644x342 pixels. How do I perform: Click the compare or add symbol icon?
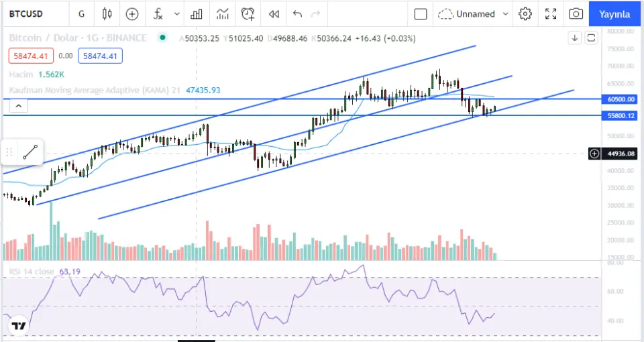132,13
